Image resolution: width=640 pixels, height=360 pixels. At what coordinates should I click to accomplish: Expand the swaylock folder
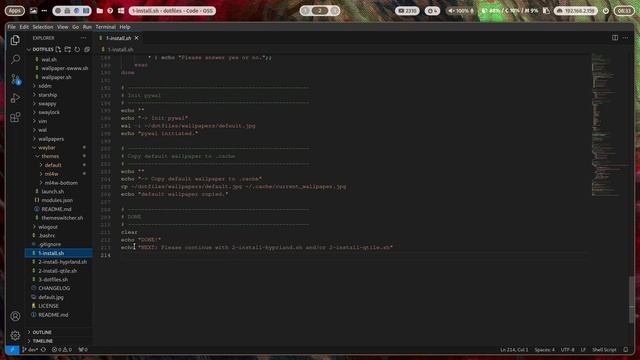(49, 112)
